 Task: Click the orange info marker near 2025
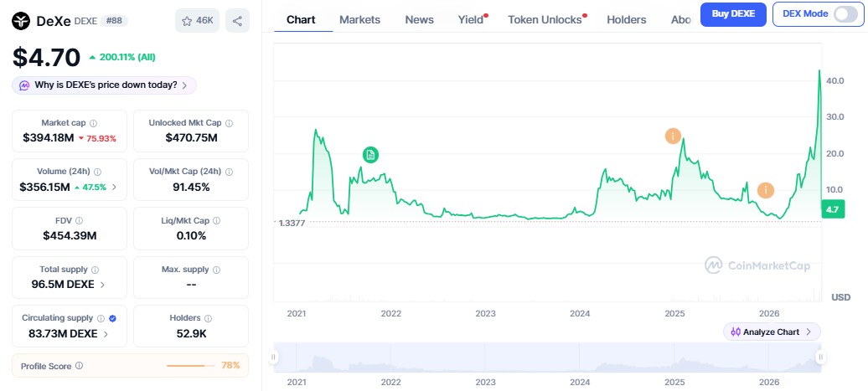click(x=673, y=136)
